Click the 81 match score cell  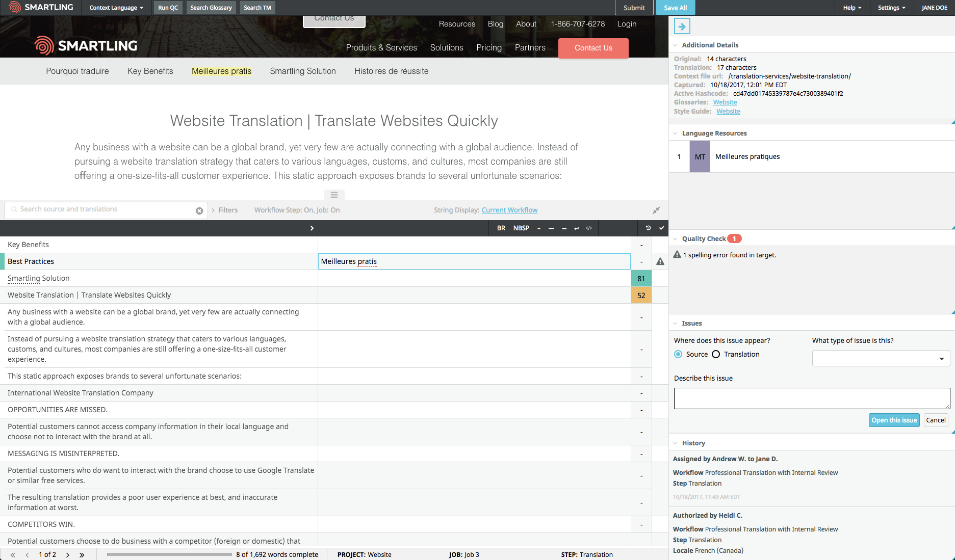[x=641, y=278]
